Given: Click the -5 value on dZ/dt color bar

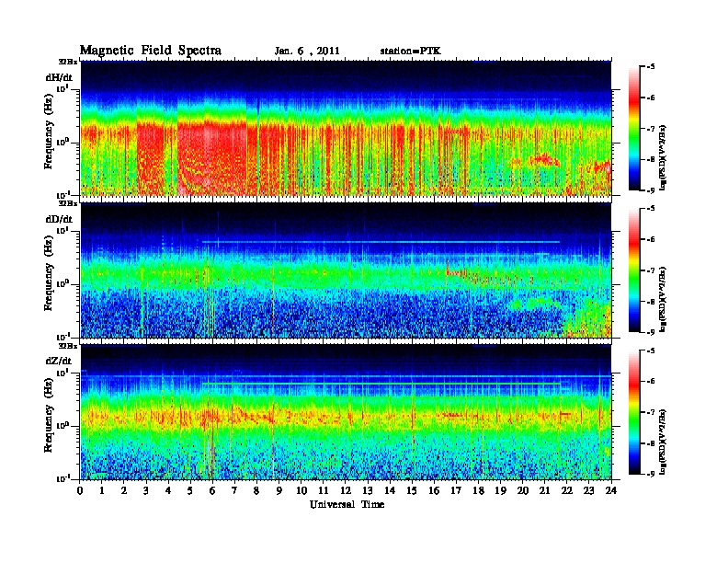Looking at the screenshot, I should pos(651,350).
